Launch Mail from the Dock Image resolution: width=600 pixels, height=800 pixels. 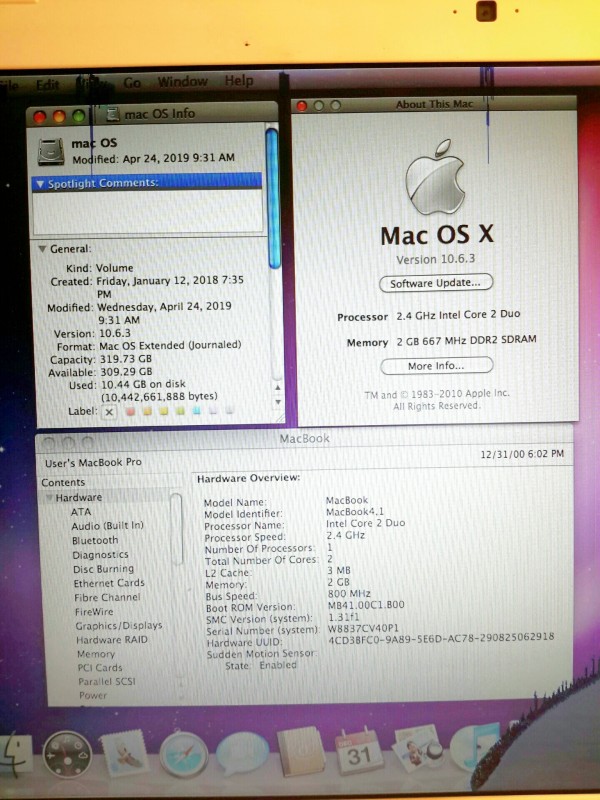click(x=125, y=754)
